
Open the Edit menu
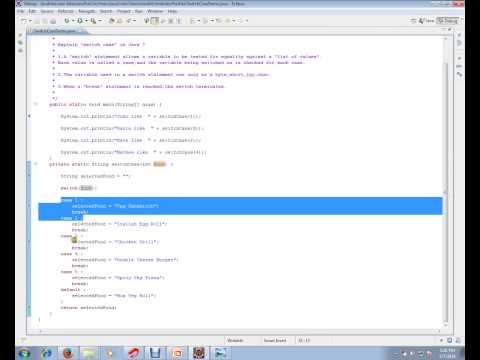tap(32, 11)
